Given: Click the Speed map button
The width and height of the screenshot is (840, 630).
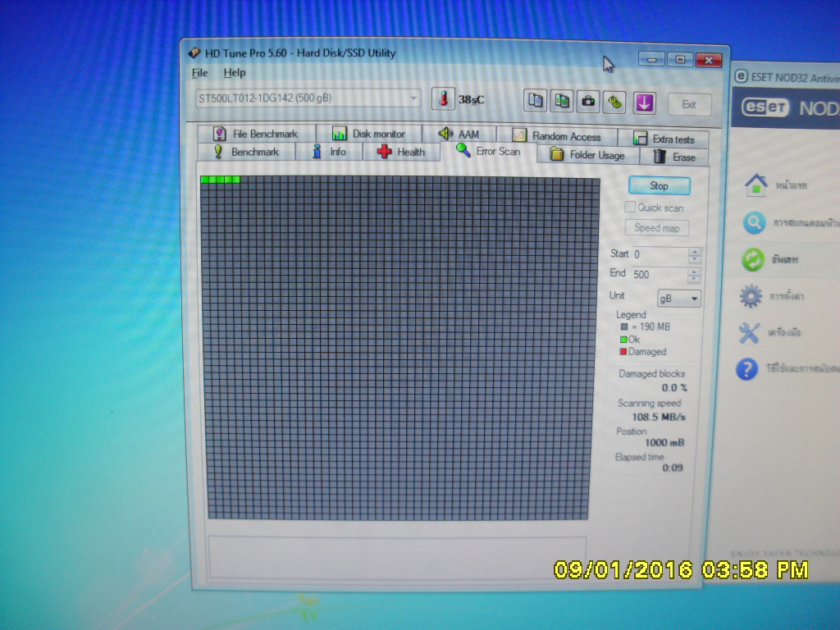Looking at the screenshot, I should [x=657, y=228].
